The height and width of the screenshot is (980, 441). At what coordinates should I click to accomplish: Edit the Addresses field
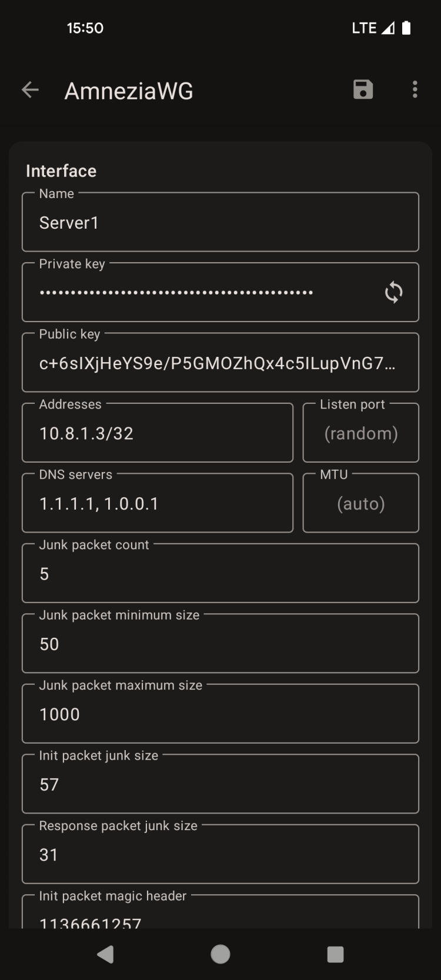(x=157, y=433)
